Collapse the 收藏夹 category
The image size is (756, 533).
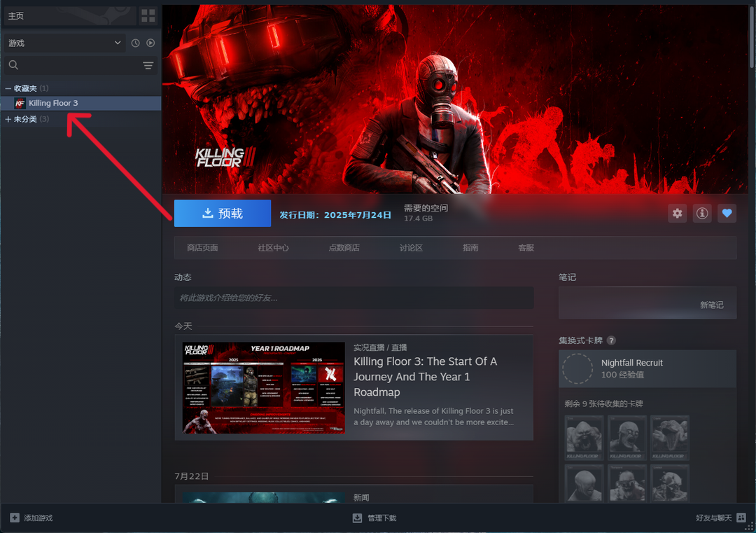(8, 88)
